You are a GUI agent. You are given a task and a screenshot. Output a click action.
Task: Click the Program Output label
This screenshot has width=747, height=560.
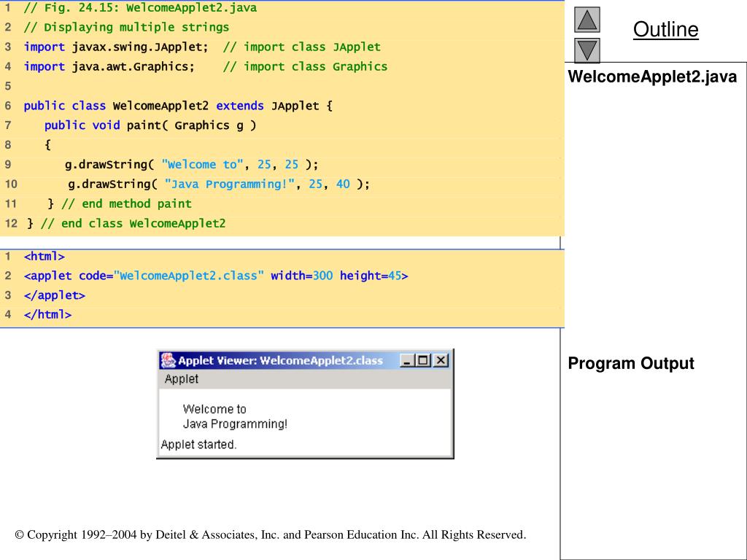[x=630, y=363]
